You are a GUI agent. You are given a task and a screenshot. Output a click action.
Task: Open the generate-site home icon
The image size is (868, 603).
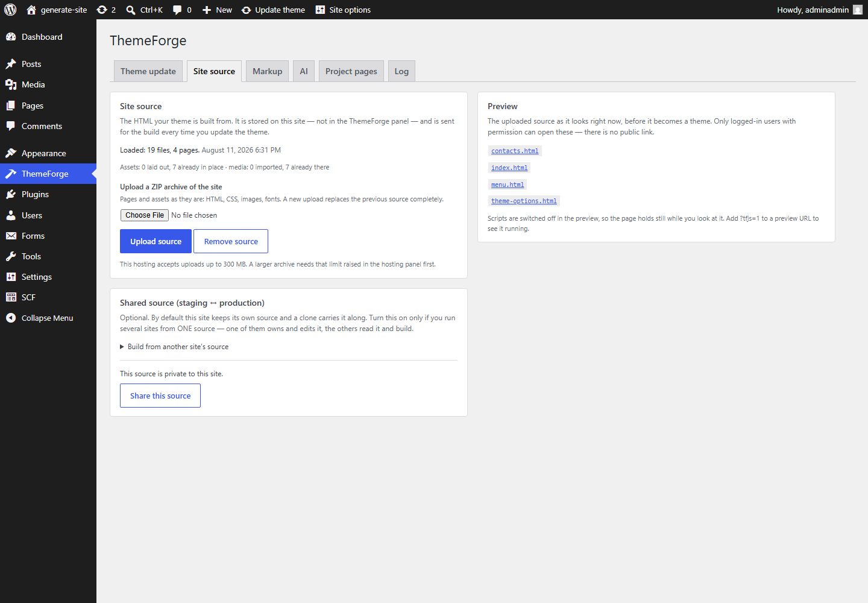tap(31, 10)
